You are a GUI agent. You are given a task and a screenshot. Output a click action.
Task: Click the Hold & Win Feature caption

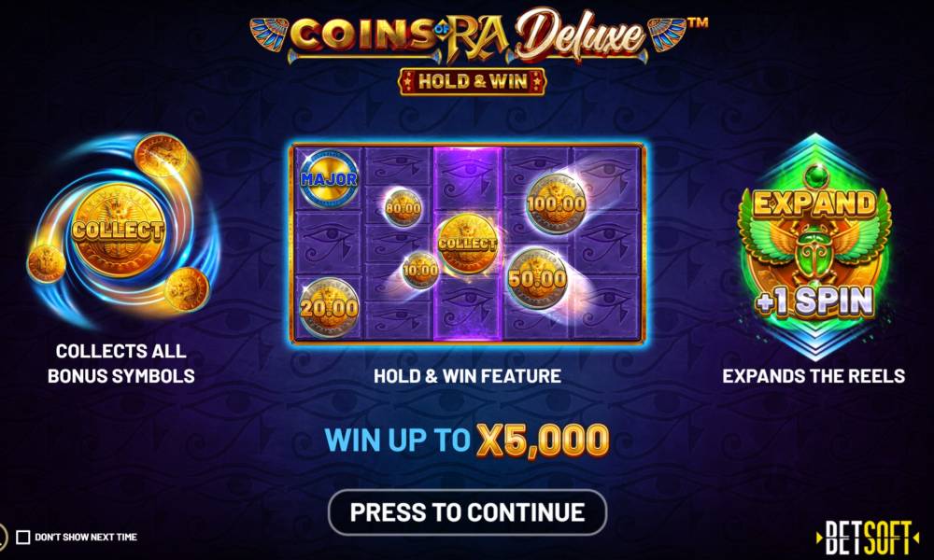point(468,376)
